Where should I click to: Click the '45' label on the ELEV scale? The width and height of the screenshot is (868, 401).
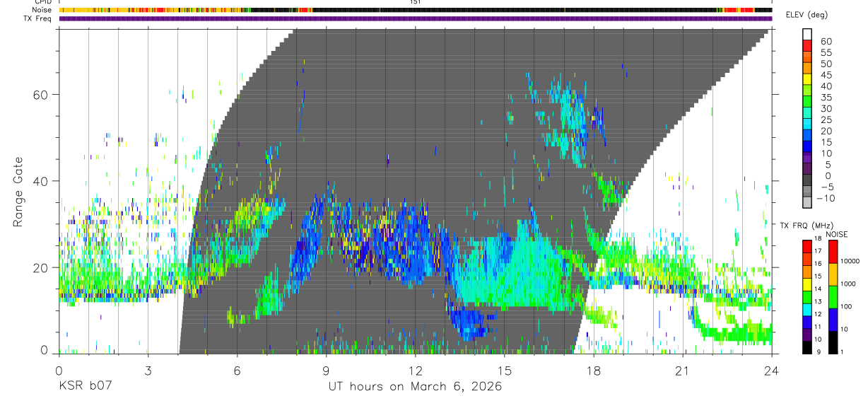pos(826,75)
